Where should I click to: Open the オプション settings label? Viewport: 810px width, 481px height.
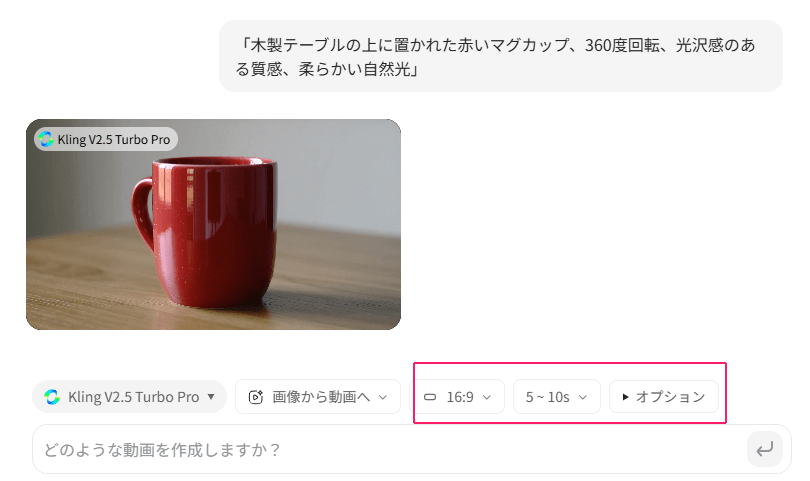[670, 397]
